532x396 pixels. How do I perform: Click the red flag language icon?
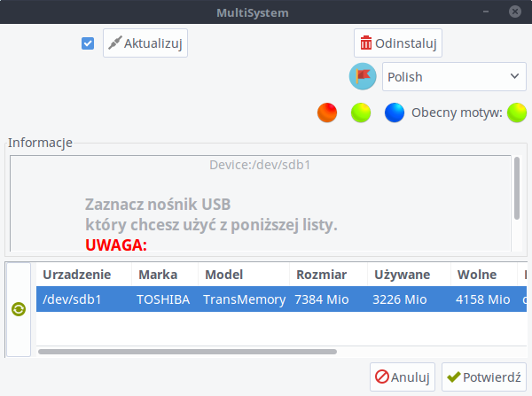(363, 76)
